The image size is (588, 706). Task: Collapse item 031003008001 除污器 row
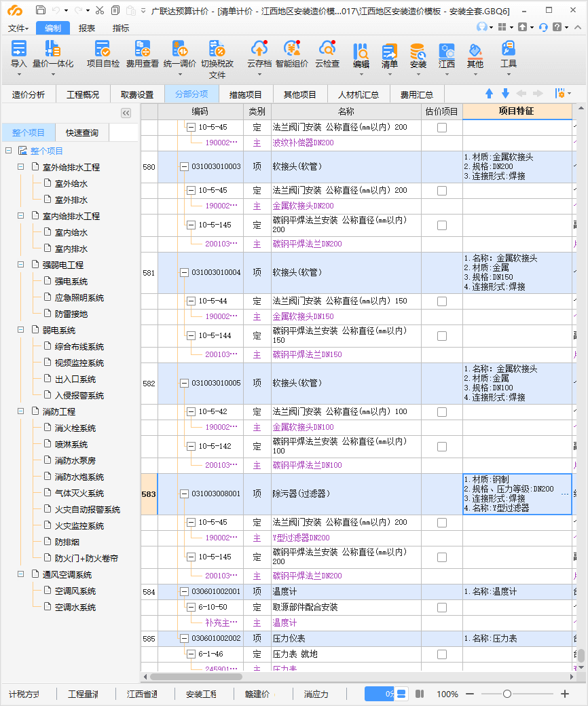click(x=184, y=494)
